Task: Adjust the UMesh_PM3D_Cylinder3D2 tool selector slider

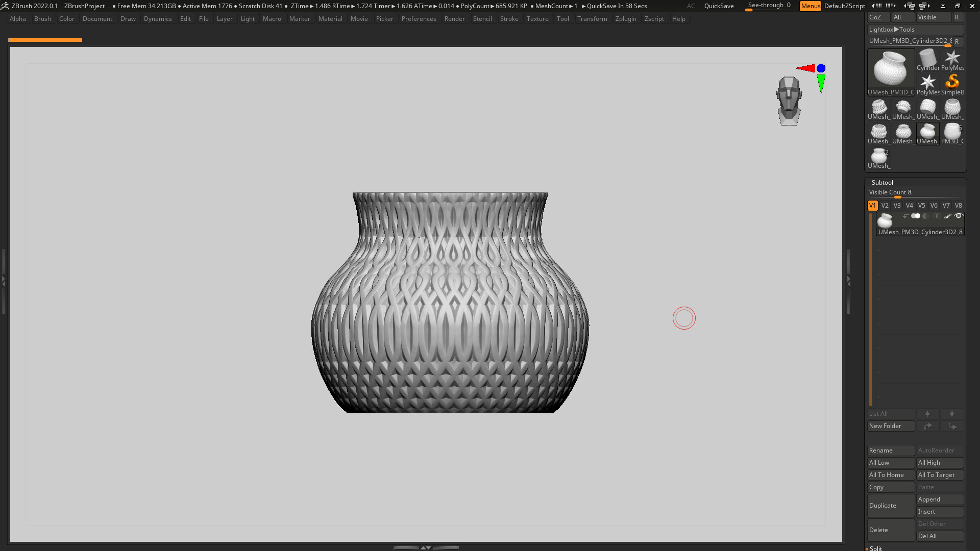Action: pos(910,41)
